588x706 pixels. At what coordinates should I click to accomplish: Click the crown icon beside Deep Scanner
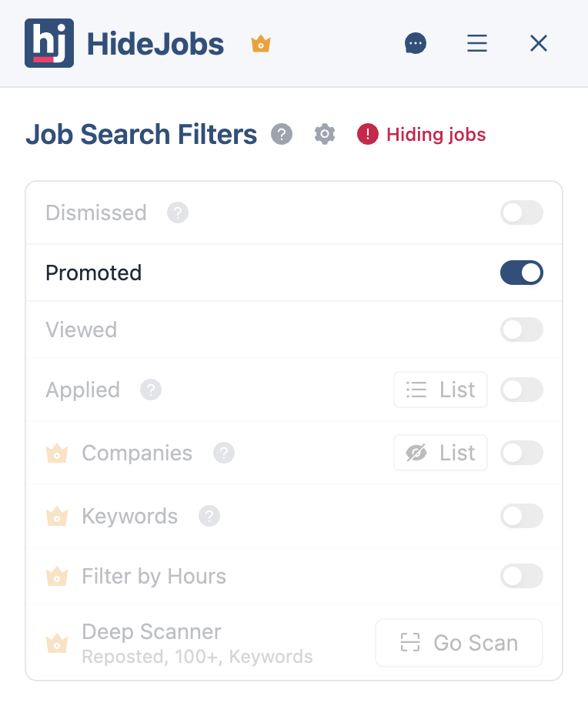coord(57,643)
